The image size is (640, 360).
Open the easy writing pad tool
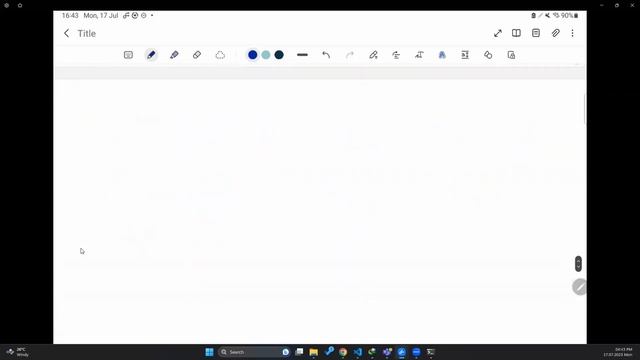click(465, 55)
